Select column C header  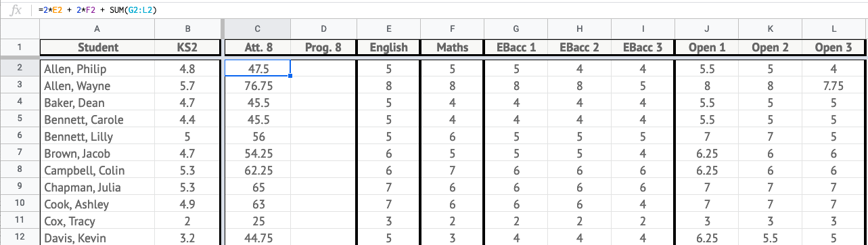257,29
